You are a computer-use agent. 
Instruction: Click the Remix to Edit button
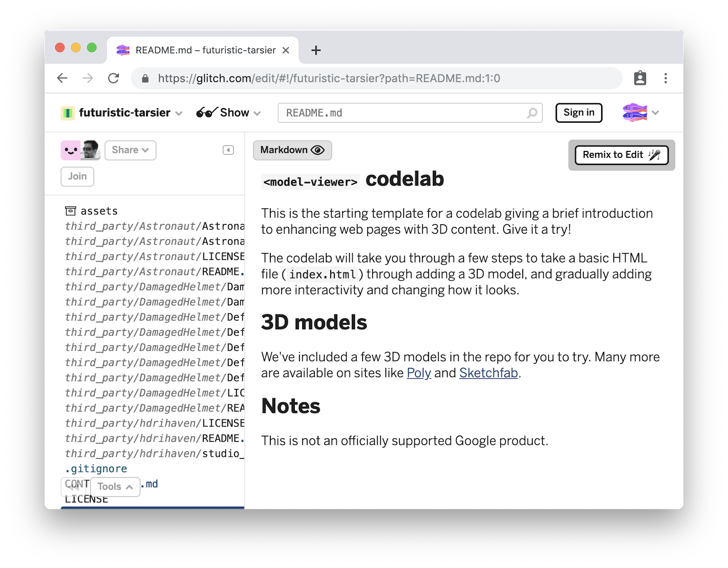point(621,155)
